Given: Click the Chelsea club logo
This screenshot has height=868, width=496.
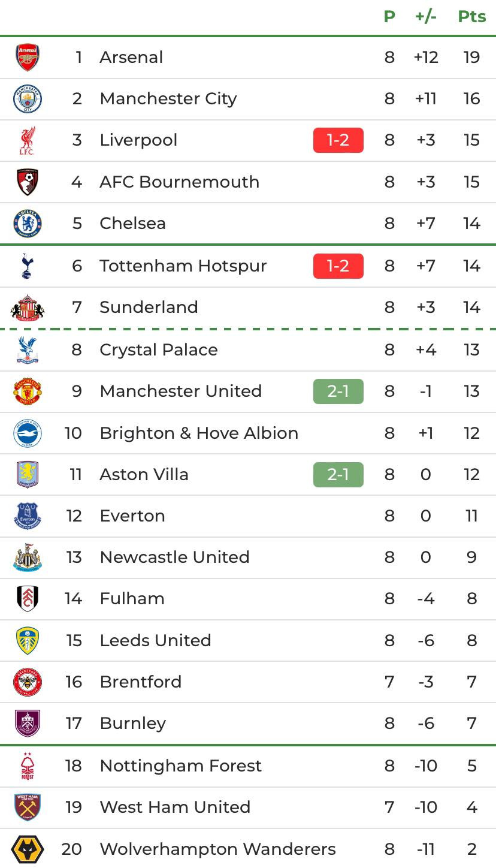Looking at the screenshot, I should point(28,224).
